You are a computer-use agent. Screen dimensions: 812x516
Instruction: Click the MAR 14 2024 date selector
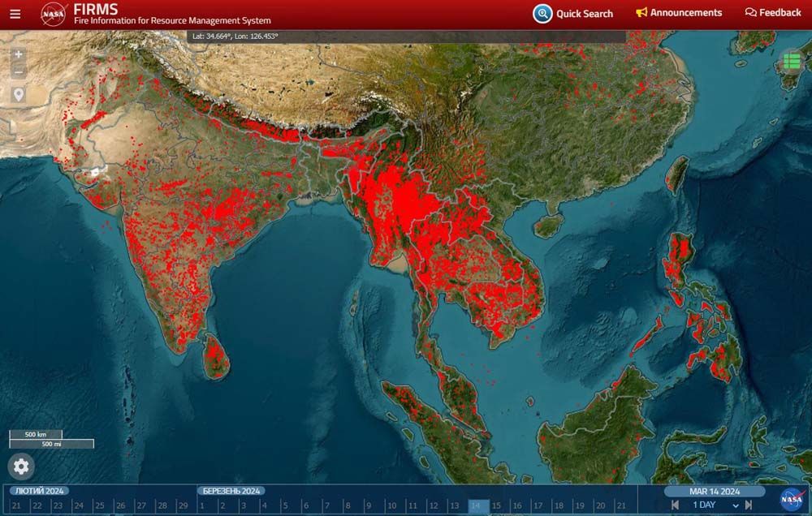(x=715, y=491)
